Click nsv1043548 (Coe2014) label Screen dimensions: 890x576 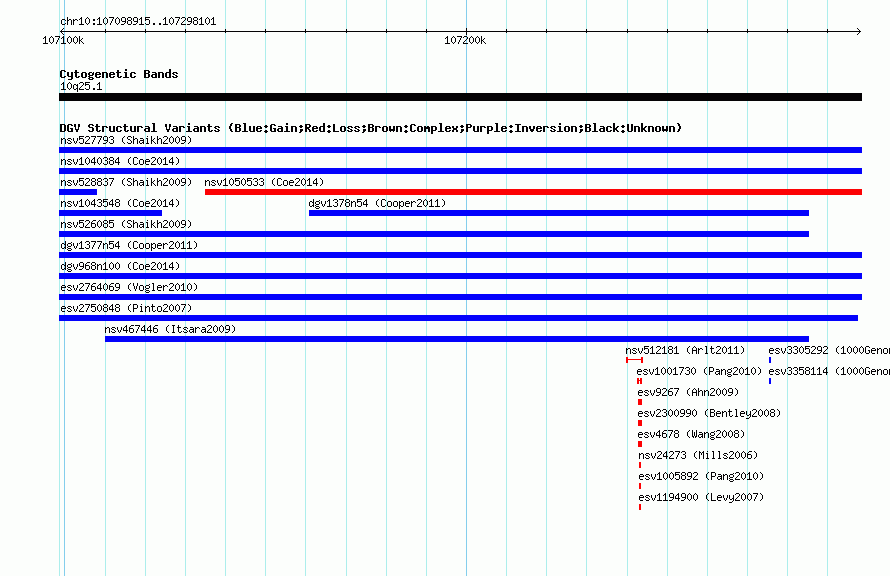(x=120, y=203)
